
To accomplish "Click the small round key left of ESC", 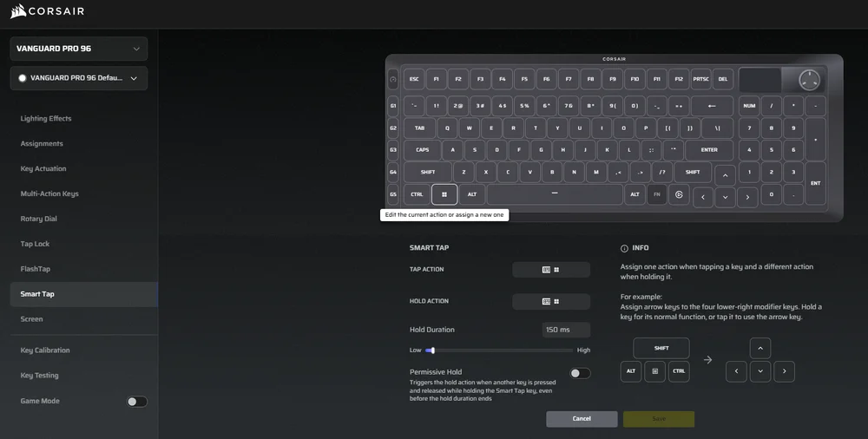I will [x=393, y=79].
